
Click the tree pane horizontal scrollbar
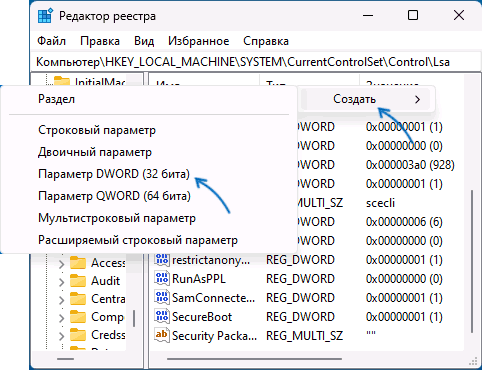click(x=65, y=359)
